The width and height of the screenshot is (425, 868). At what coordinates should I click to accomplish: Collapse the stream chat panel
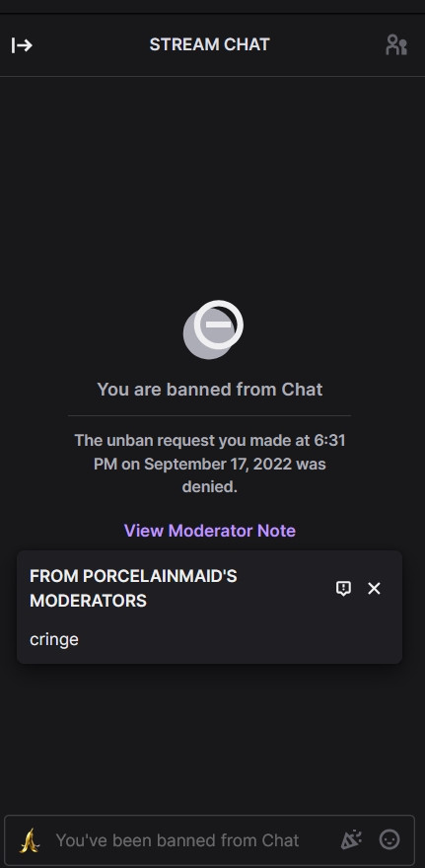(22, 44)
